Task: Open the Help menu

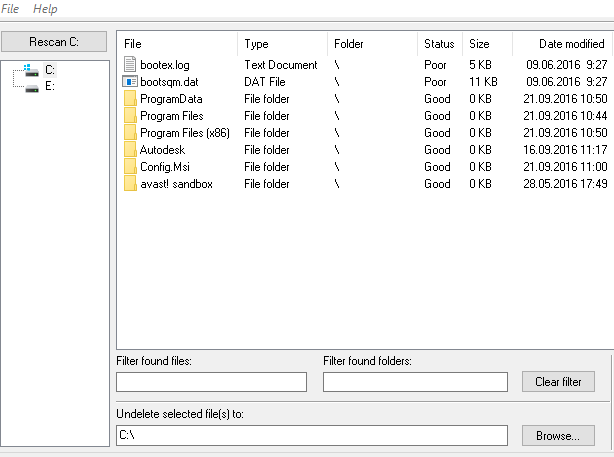Action: tap(45, 9)
